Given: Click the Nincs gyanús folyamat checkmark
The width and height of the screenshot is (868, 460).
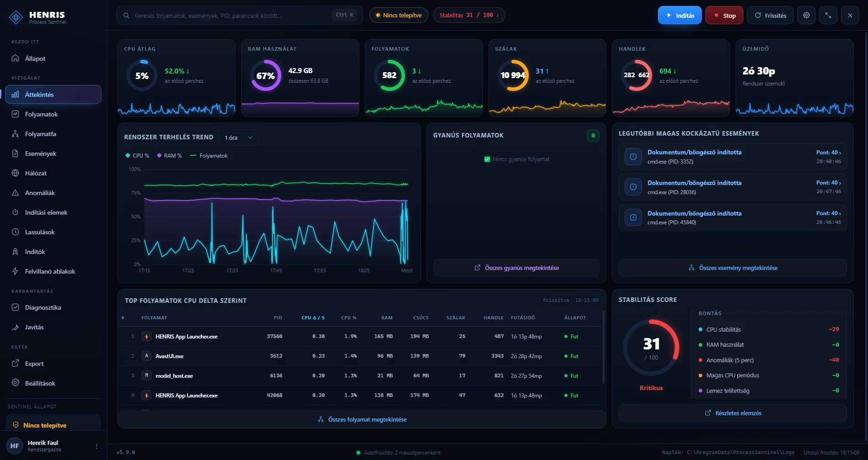Looking at the screenshot, I should (x=487, y=159).
